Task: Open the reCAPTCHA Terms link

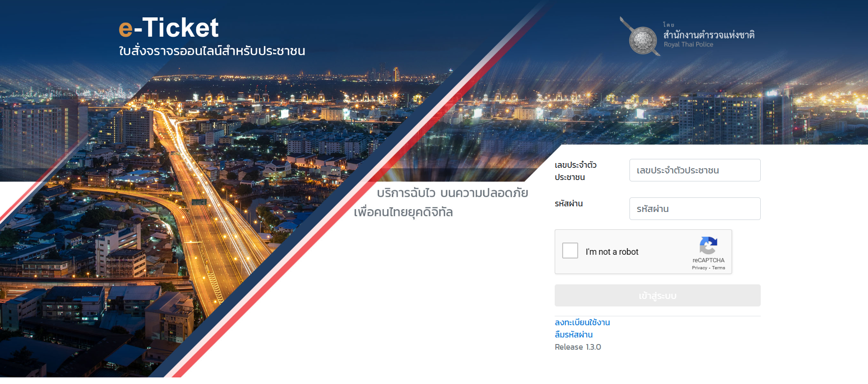Action: tap(718, 268)
